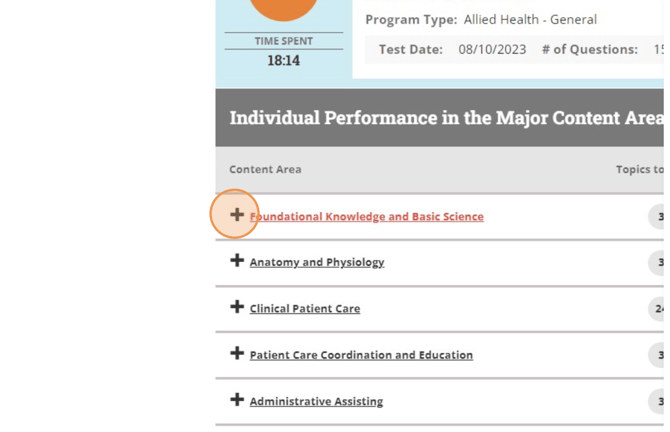
Task: Click plus icon beside Patient Care Coordination
Action: tap(237, 354)
